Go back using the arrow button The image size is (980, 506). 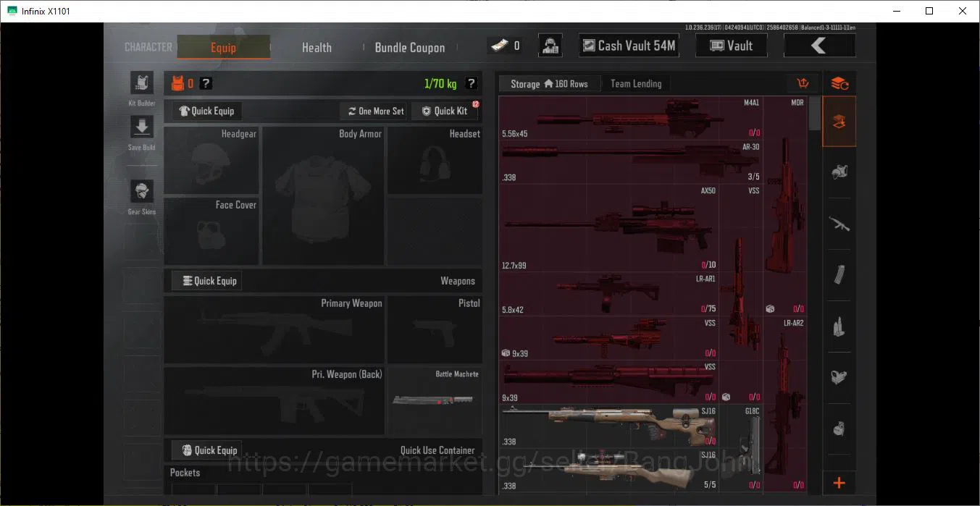tap(819, 46)
